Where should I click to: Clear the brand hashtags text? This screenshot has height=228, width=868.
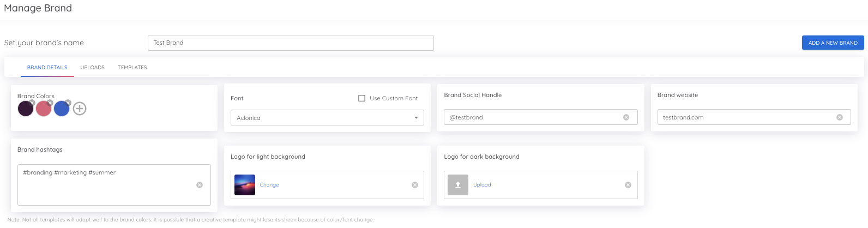point(200,185)
